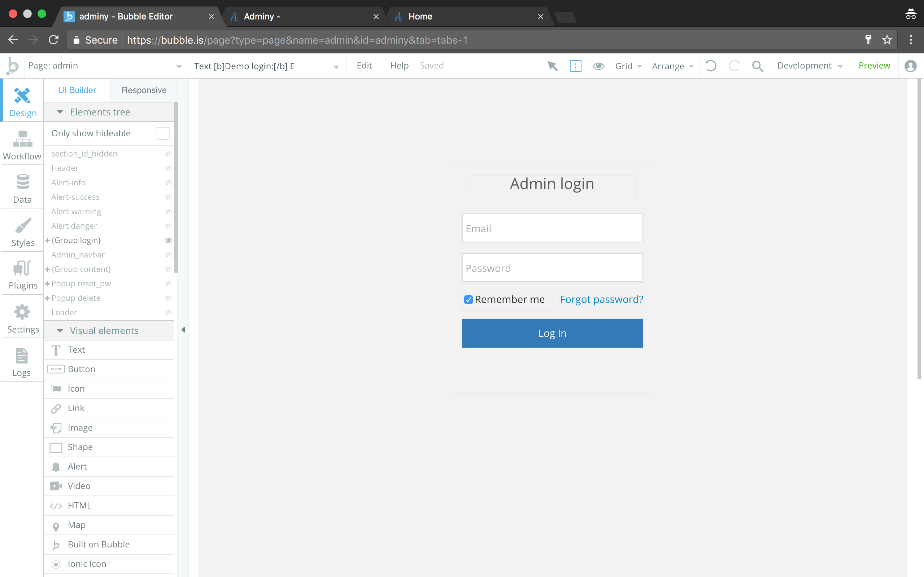Uncheck the Remember me checkbox

[x=468, y=300]
